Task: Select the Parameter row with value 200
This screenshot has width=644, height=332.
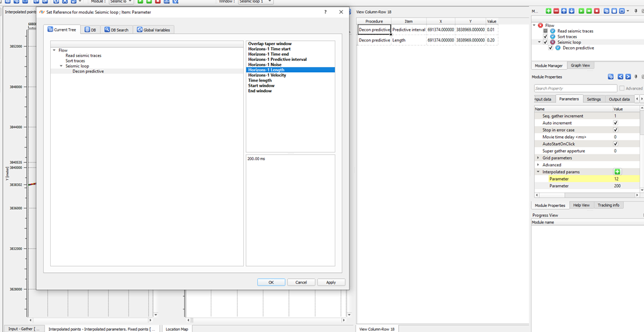Action: (587, 186)
